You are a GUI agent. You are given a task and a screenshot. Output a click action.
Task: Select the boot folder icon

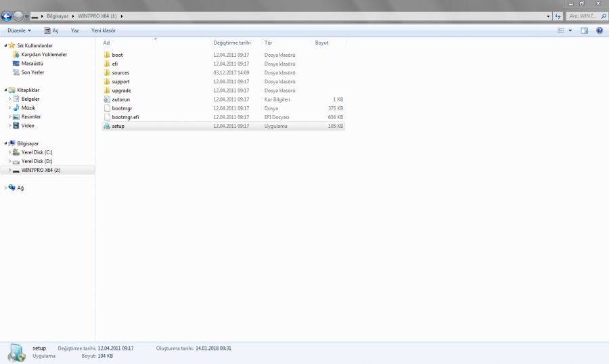tap(107, 55)
